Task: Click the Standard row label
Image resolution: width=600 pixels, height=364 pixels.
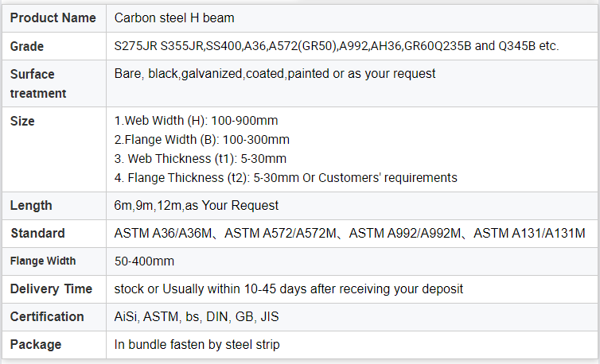Action: [x=37, y=234]
